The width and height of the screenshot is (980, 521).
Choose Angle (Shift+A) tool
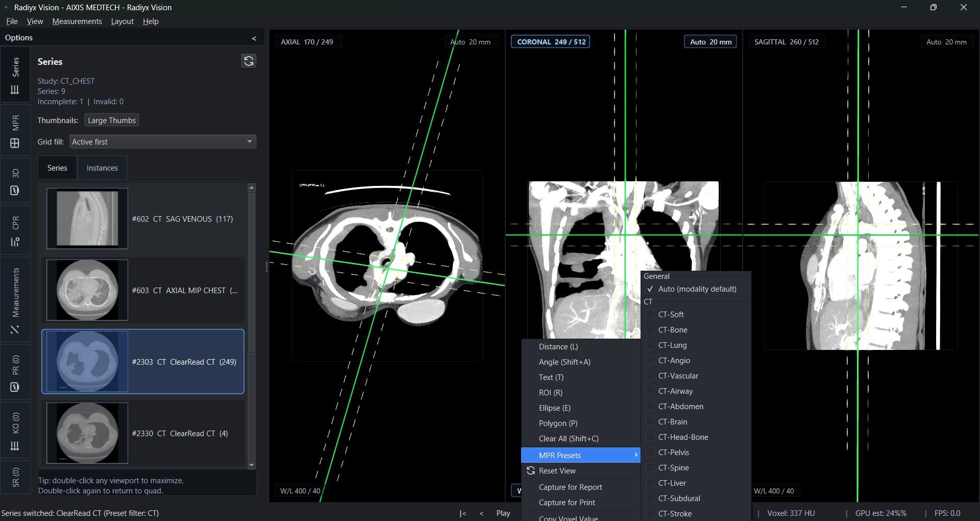point(581,362)
